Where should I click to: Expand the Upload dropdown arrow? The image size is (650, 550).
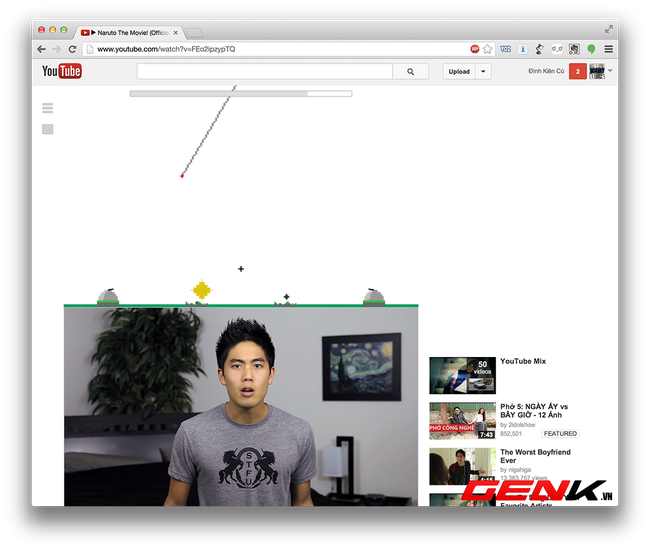click(x=483, y=71)
